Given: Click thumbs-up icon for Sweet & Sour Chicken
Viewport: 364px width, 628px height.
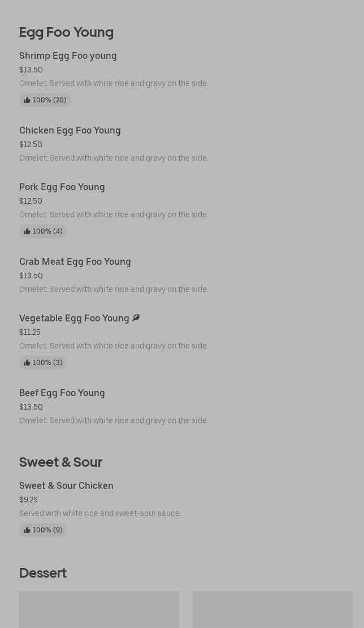Looking at the screenshot, I should pyautogui.click(x=27, y=530).
